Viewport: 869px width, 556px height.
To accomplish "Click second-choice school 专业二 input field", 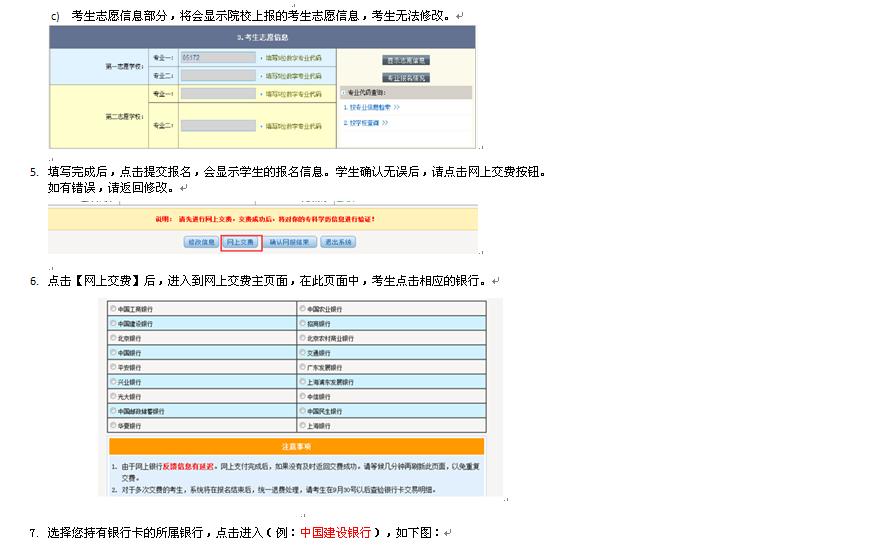I will 218,126.
